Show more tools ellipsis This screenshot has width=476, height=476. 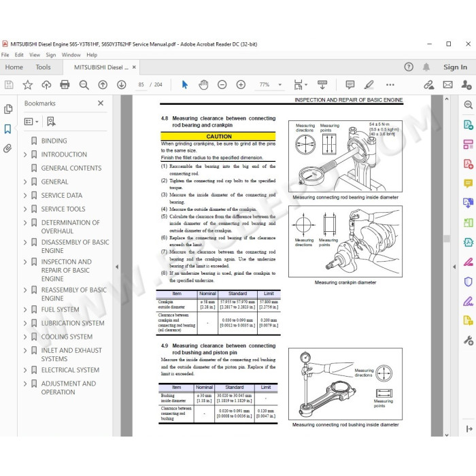390,85
